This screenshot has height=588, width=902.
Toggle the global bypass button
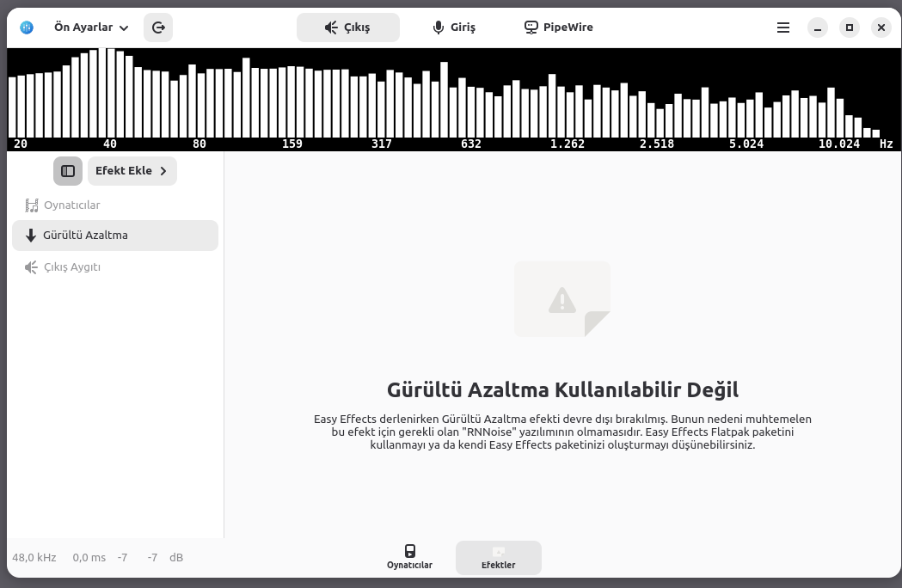158,28
